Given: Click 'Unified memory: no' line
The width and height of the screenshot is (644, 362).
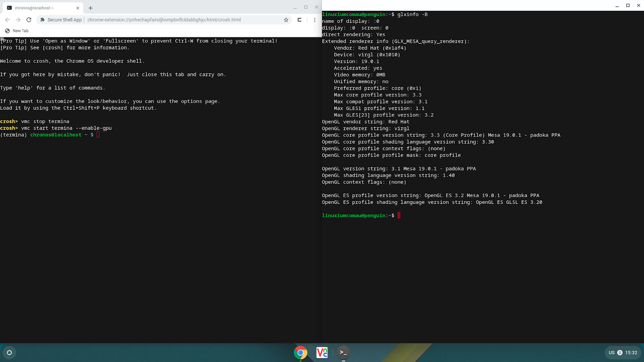Looking at the screenshot, I should (x=361, y=82).
